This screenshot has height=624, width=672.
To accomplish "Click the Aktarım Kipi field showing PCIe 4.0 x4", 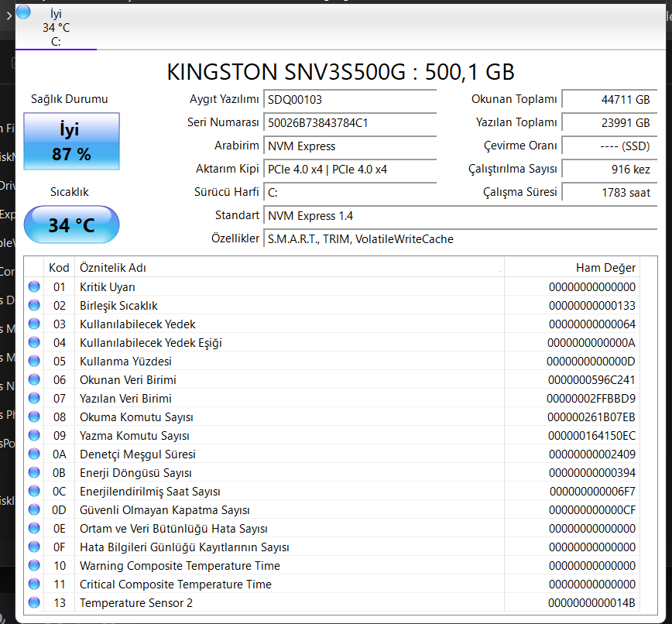I will 350,169.
